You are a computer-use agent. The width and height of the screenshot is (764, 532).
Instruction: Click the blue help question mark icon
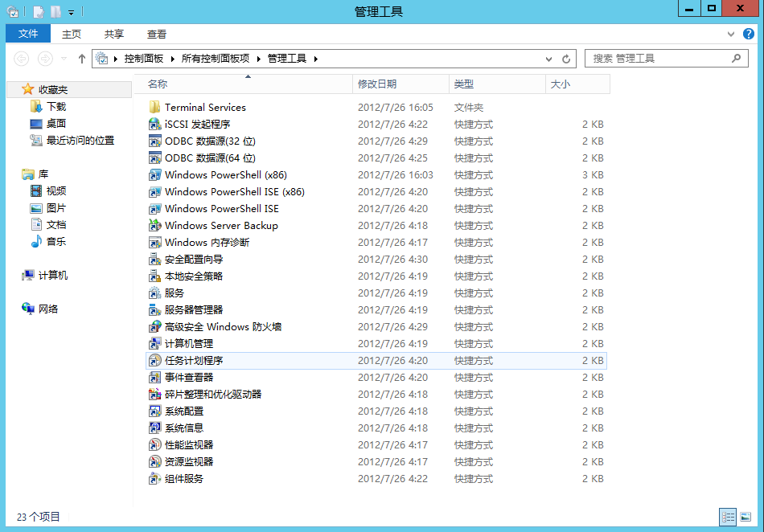[x=749, y=34]
